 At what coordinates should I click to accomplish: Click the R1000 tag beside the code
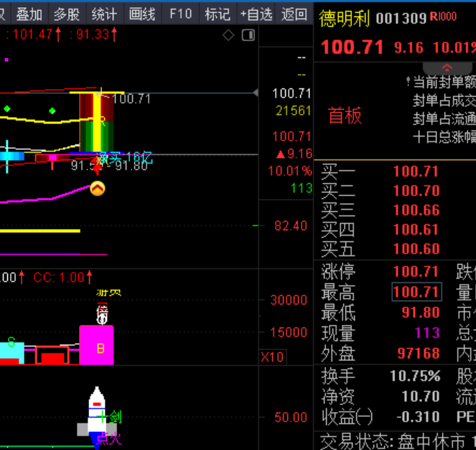click(443, 17)
